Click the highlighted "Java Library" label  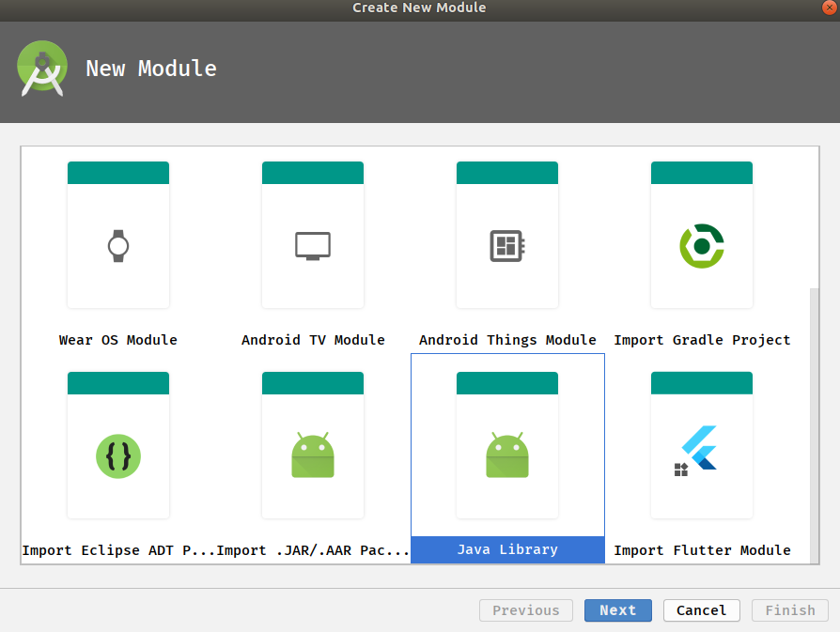[507, 549]
